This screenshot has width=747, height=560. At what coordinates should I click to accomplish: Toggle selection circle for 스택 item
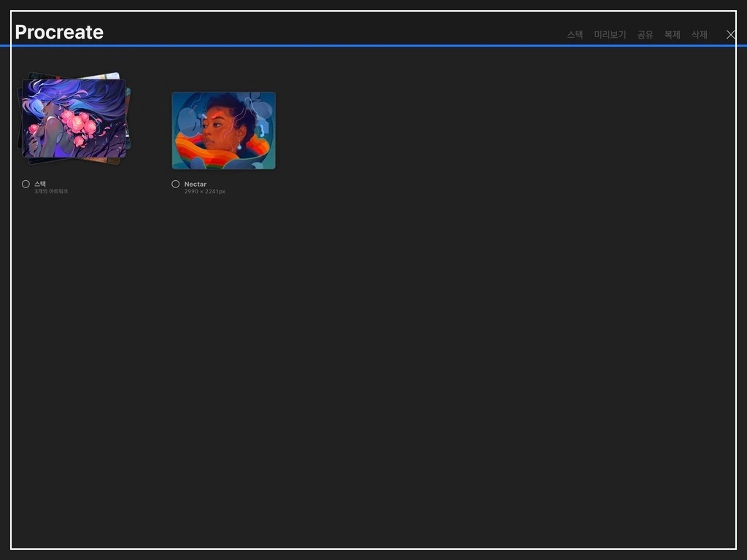(x=26, y=184)
